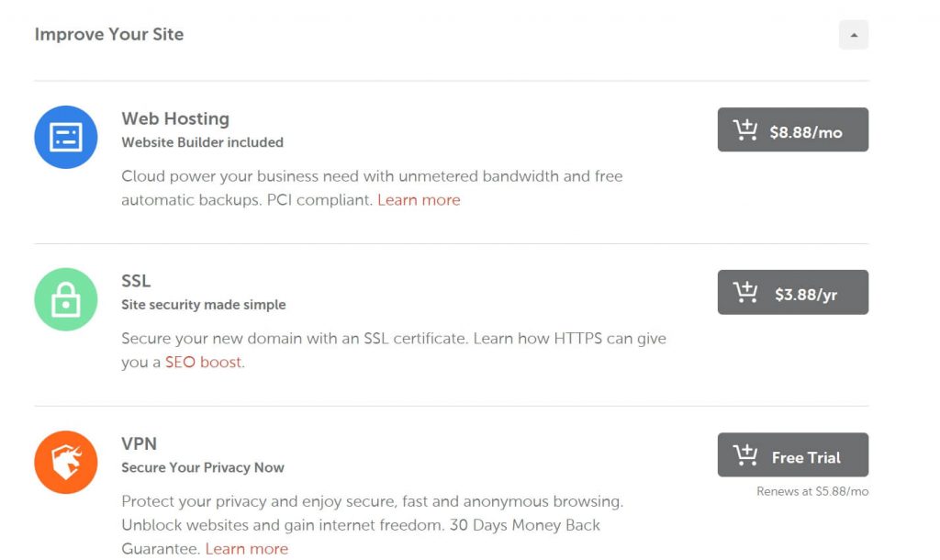Start the VPN Free Trial
The width and height of the screenshot is (940, 560).
(792, 455)
